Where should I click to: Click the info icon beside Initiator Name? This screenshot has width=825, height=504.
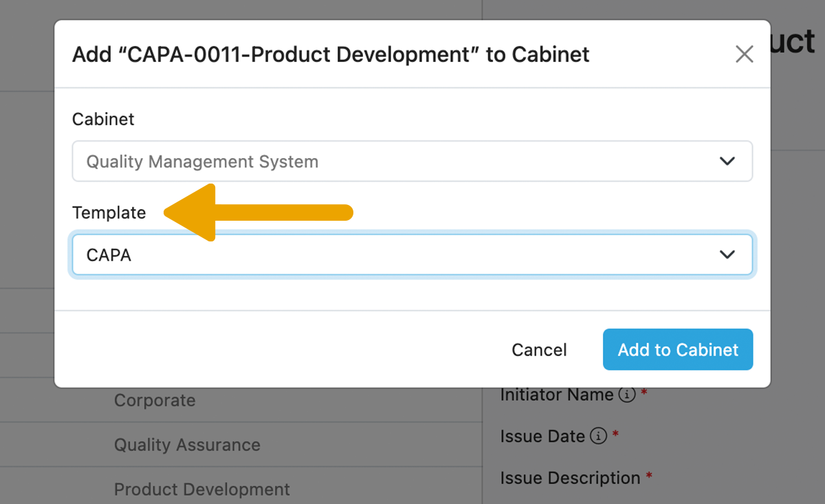[x=626, y=395]
